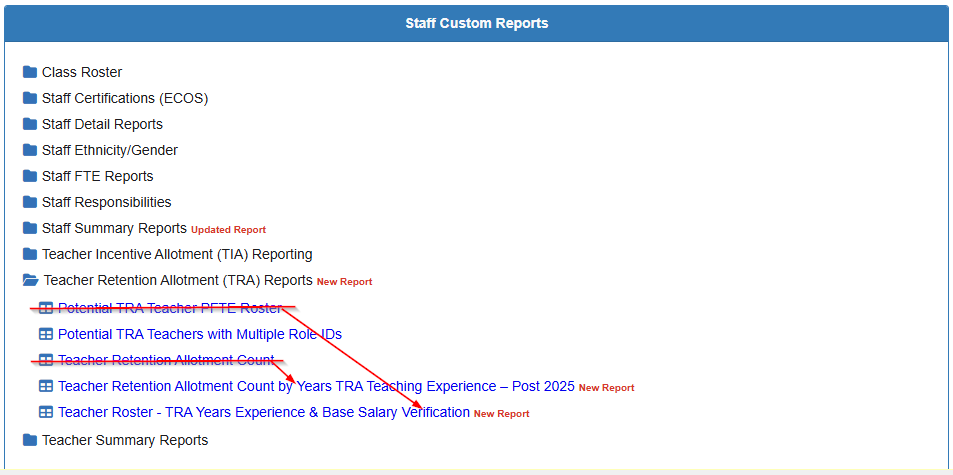The image size is (953, 475).
Task: Open the crossed-out Teacher Retention Allotment Count
Action: coord(166,360)
